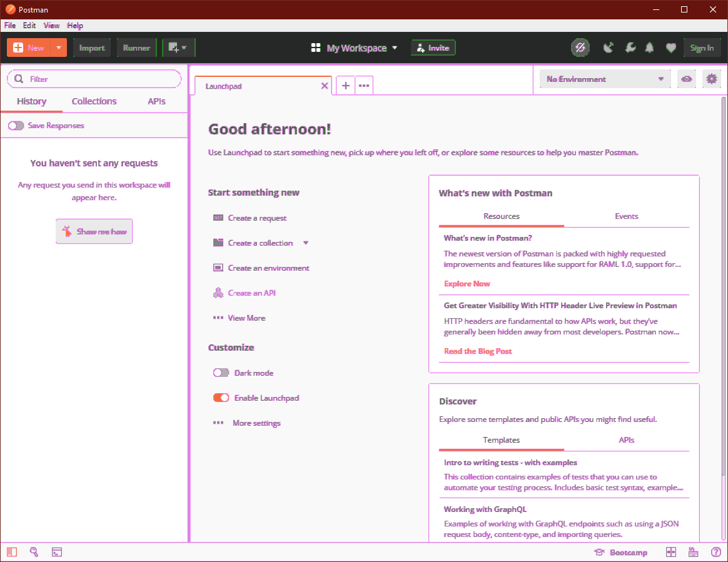Open the tab options ellipsis menu

pyautogui.click(x=364, y=86)
